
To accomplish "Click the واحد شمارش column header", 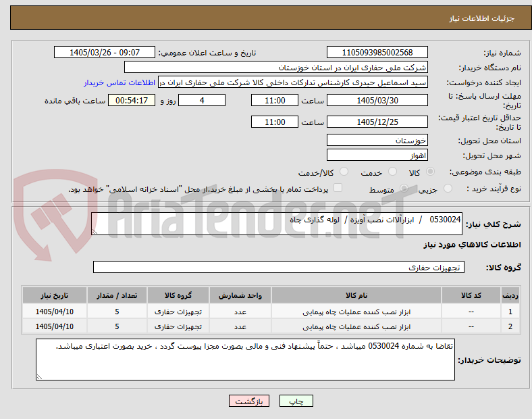I will (x=240, y=295).
